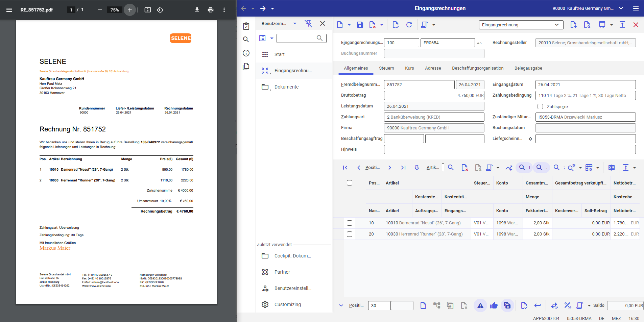Refresh the invoice form
644x322 pixels.
coord(409,25)
